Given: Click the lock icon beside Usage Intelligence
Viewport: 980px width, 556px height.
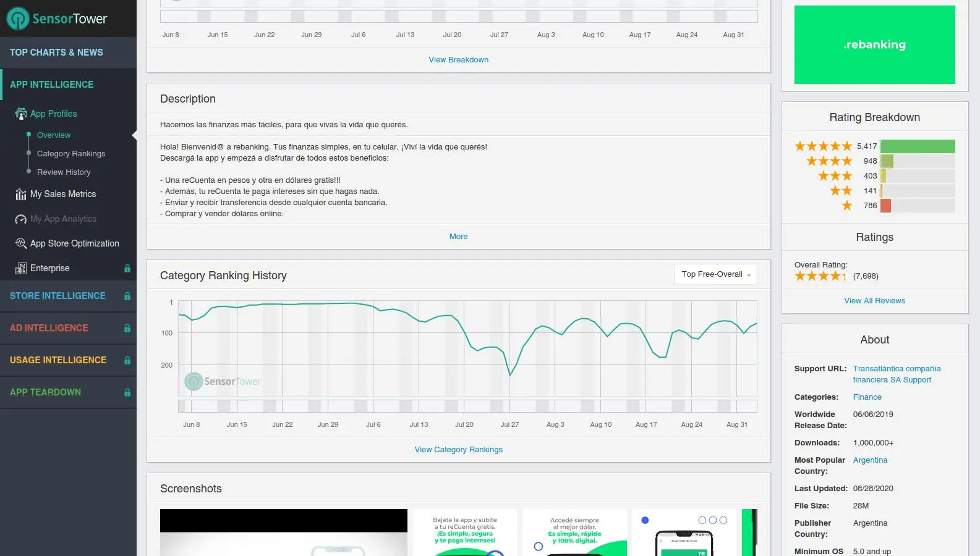Looking at the screenshot, I should click(127, 360).
